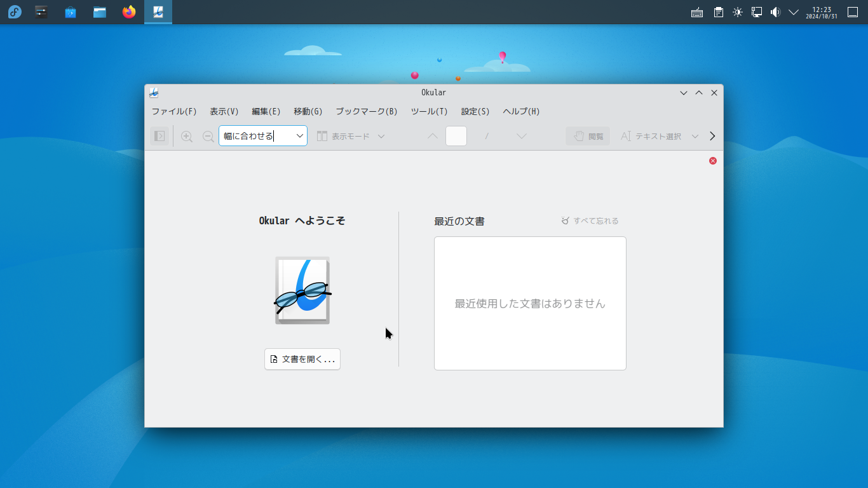Click the Okular icon in the title bar
The image size is (868, 488).
[x=154, y=93]
